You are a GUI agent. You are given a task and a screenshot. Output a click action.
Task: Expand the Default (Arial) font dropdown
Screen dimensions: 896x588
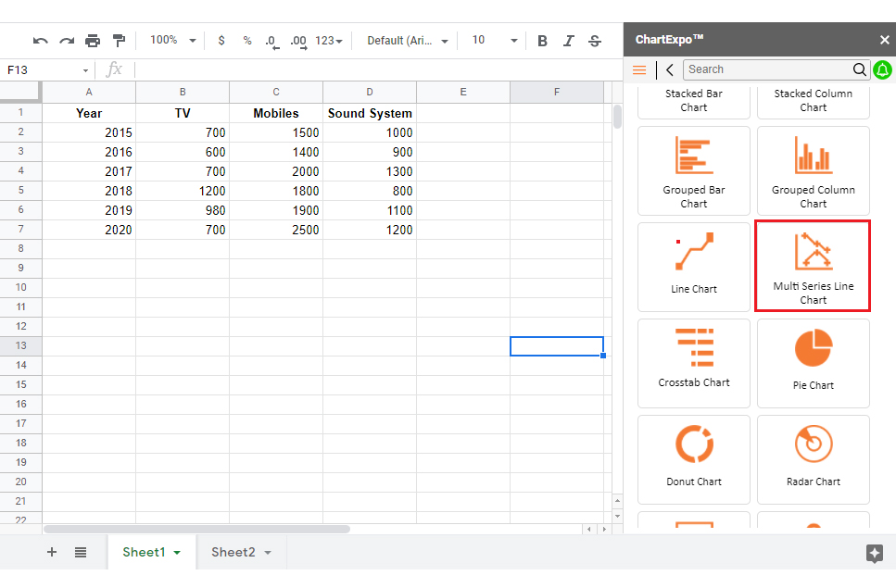pos(407,41)
